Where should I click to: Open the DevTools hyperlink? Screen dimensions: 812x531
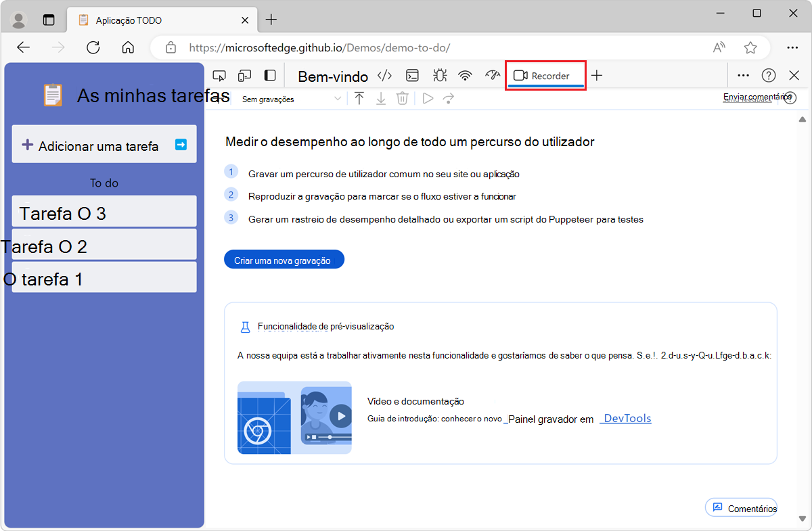[625, 418]
